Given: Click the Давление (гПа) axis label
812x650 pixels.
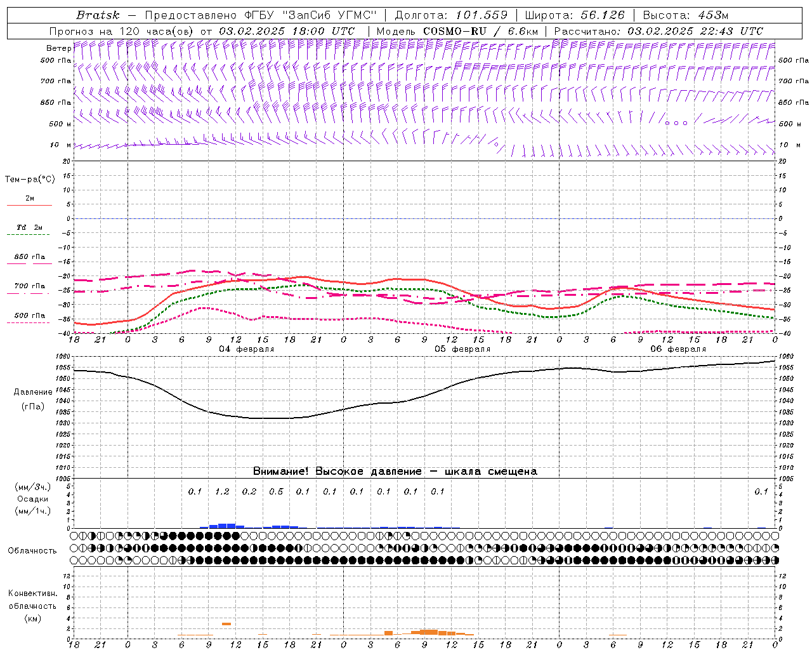Looking at the screenshot, I should [33, 399].
